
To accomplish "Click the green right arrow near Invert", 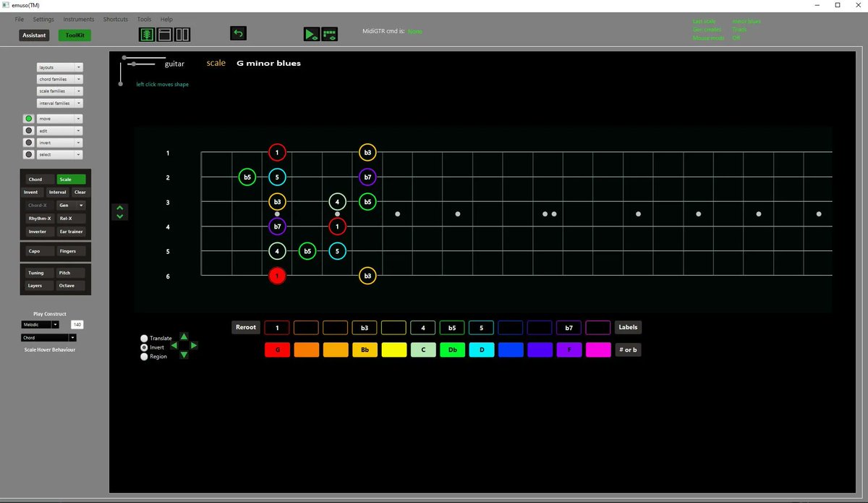I will tap(193, 345).
